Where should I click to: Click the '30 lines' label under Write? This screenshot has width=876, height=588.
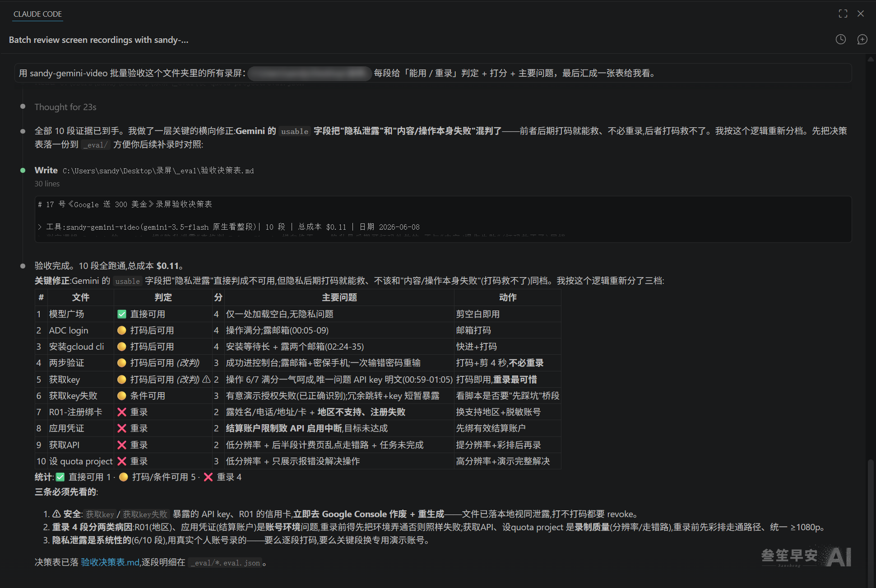point(47,184)
